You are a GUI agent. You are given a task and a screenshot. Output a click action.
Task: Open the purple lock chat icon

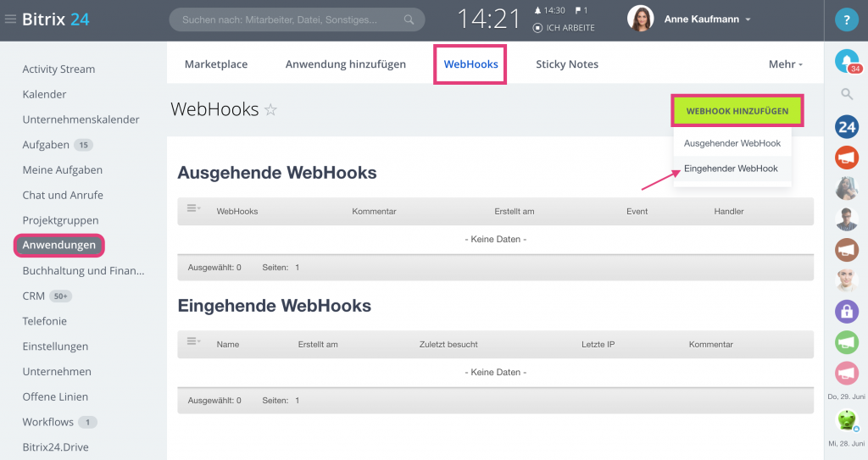pyautogui.click(x=847, y=312)
